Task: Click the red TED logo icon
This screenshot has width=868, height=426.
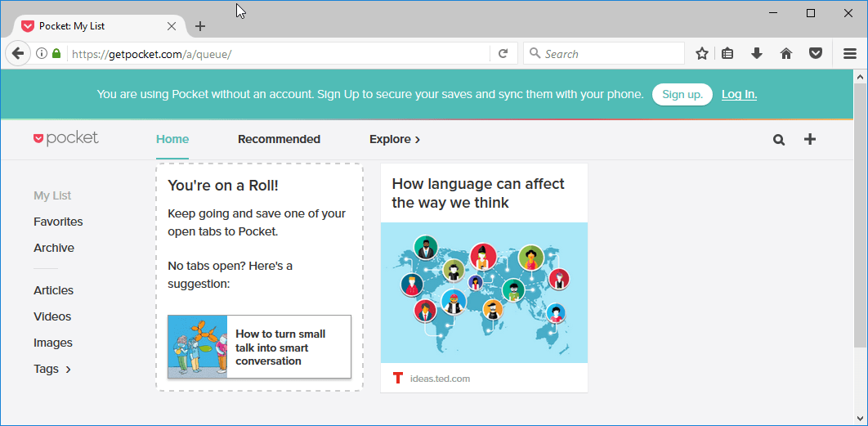Action: coord(397,379)
